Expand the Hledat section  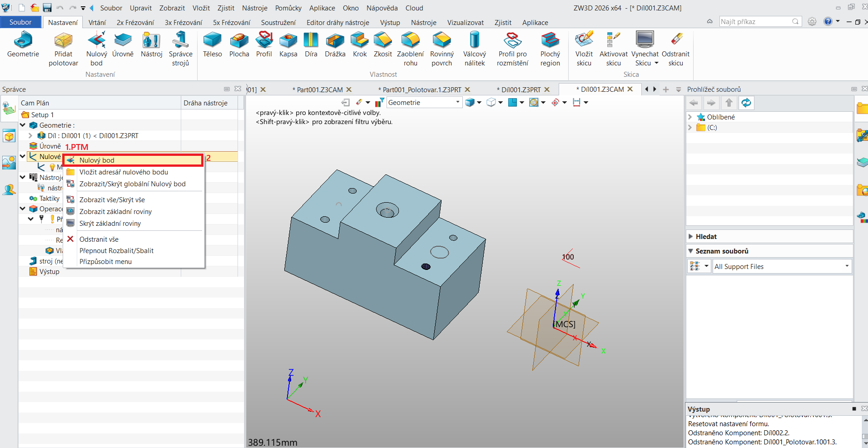[x=691, y=237]
